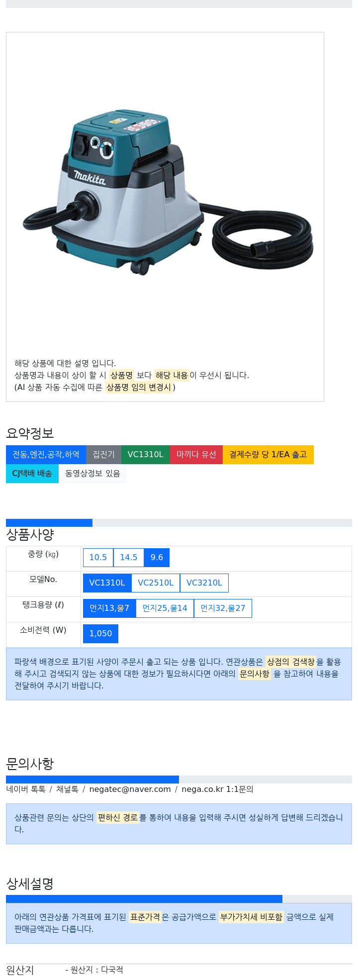Click the yellow 결제수량 당 1/EA 출고 tag
This screenshot has width=358, height=980.
(x=268, y=454)
